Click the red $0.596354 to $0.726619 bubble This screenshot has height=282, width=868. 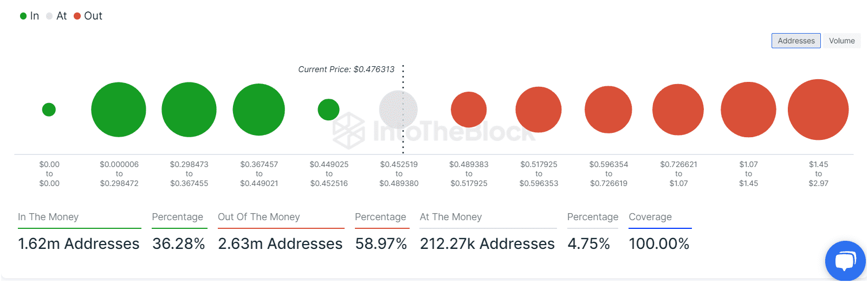[608, 110]
